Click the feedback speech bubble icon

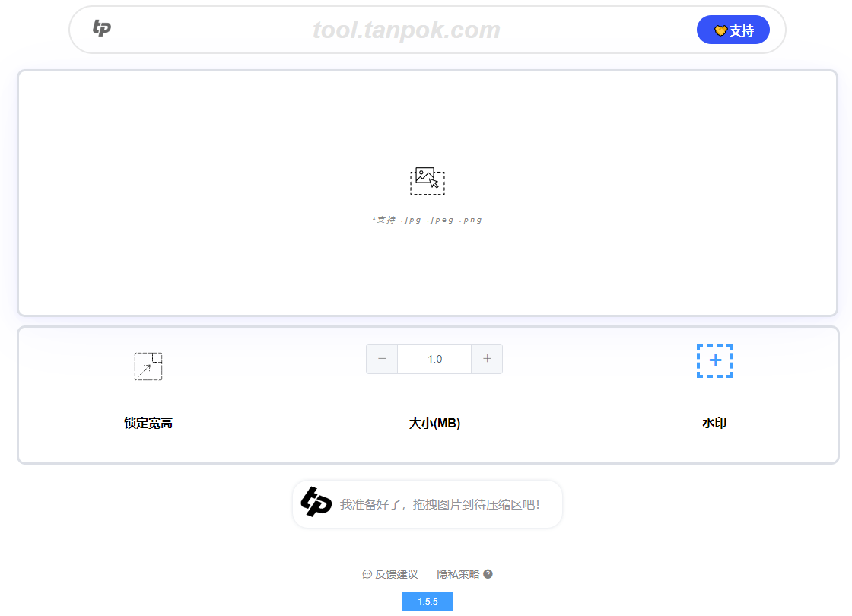367,575
